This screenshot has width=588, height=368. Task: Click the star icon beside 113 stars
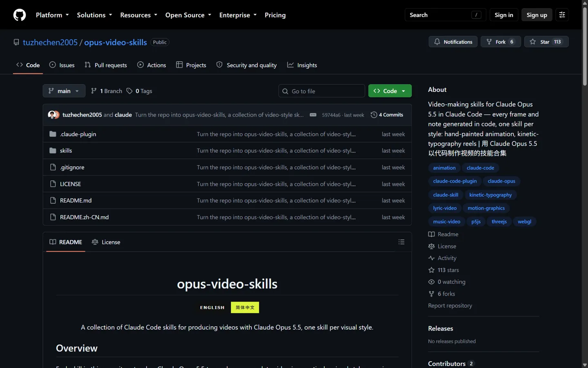point(431,270)
